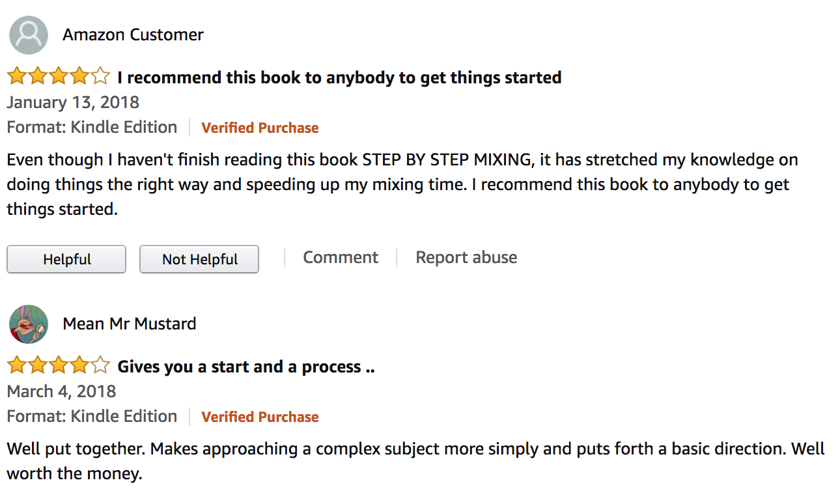
Task: Open the "I recommend this book" review title
Action: pos(339,77)
